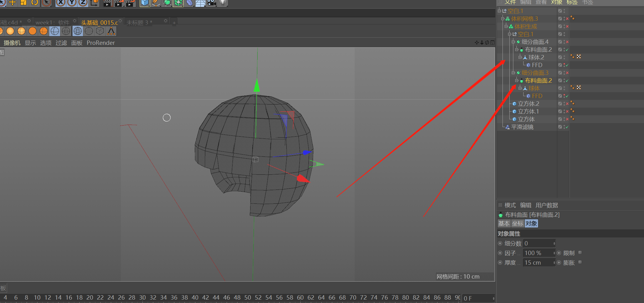Open the 显示 viewport menu
Image resolution: width=644 pixels, height=303 pixels.
pos(30,43)
